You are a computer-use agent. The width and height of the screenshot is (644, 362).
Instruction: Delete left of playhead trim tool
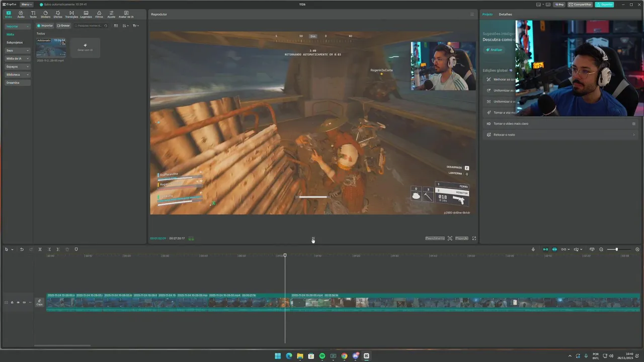pos(49,249)
